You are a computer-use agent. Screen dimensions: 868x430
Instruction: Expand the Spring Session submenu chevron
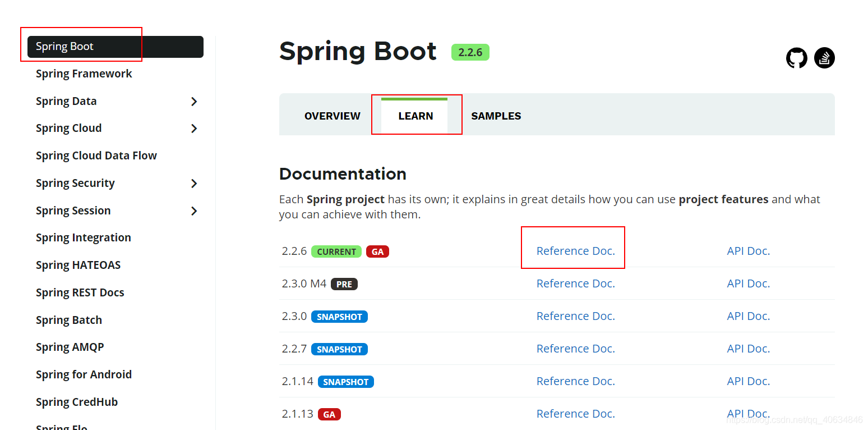point(194,211)
